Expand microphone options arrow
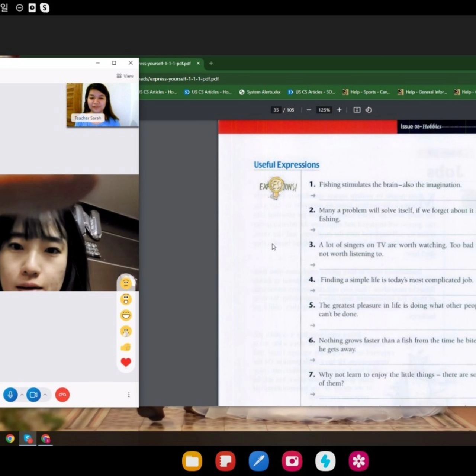 [x=22, y=395]
